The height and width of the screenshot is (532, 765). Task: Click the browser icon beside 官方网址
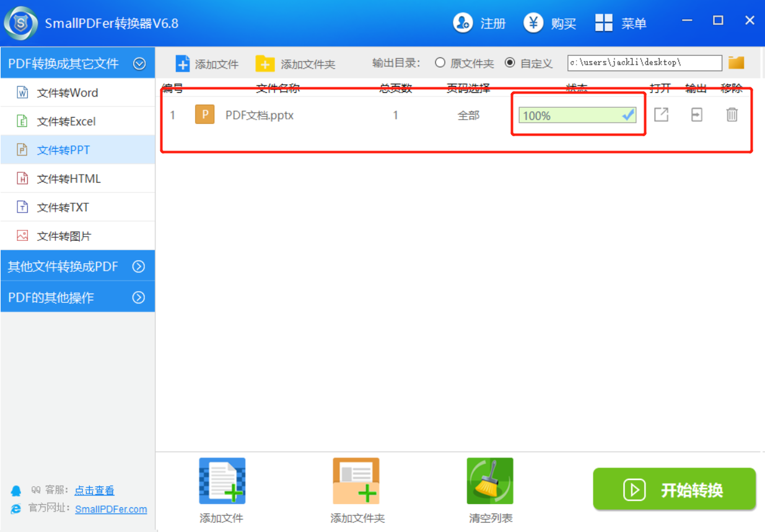(16, 509)
